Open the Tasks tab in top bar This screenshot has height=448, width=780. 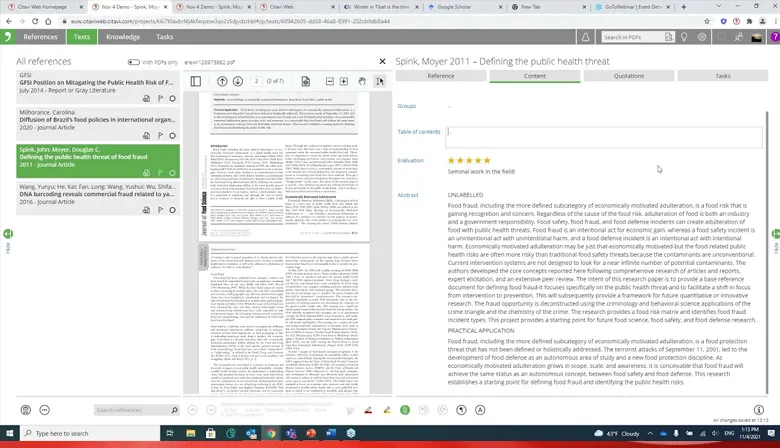pos(165,37)
